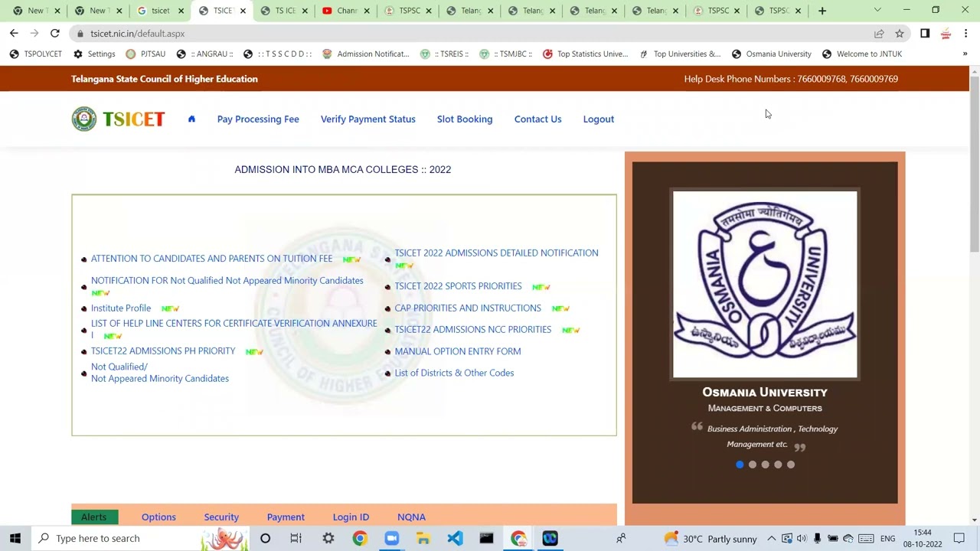The width and height of the screenshot is (980, 551).
Task: Switch to the Login ID tab
Action: click(x=351, y=517)
